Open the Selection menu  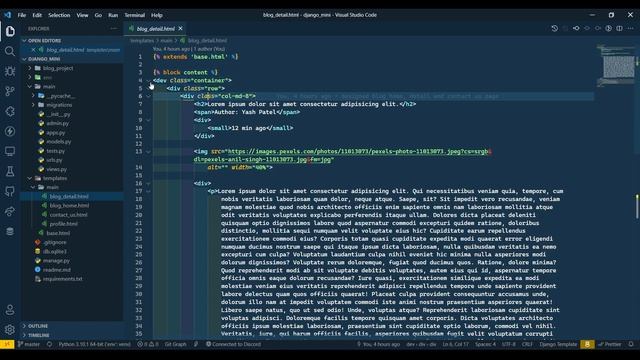tap(59, 15)
